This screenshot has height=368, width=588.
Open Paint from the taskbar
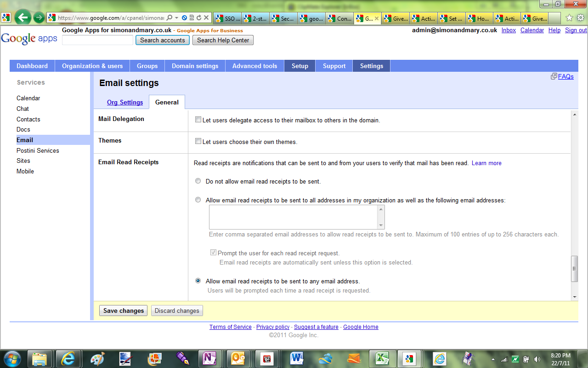pos(97,358)
